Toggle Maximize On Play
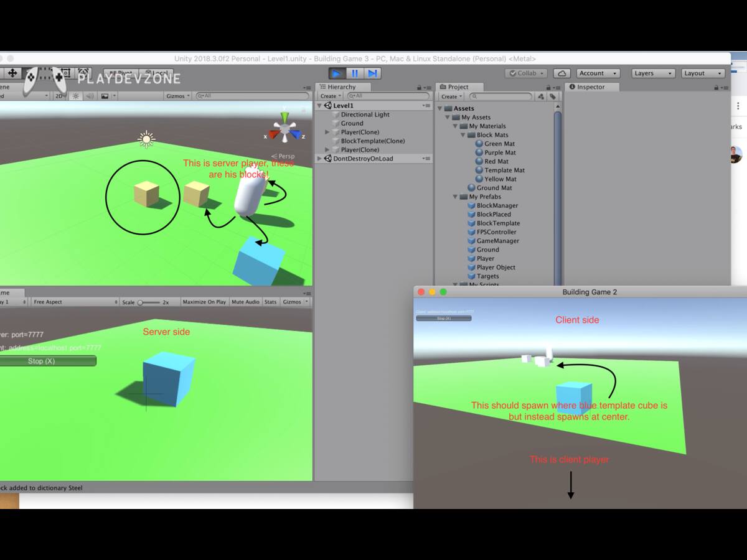The height and width of the screenshot is (560, 747). click(204, 302)
